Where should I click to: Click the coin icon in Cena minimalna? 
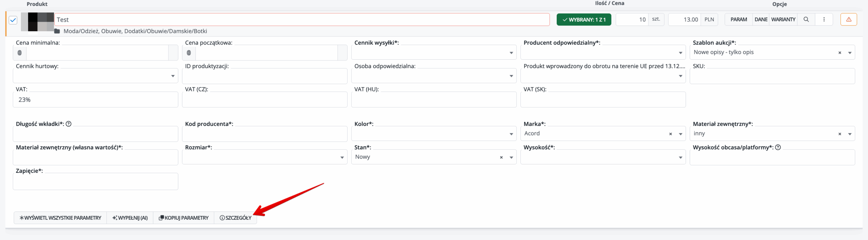20,53
